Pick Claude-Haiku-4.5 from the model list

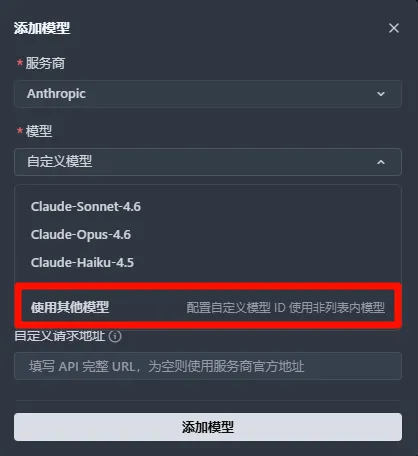click(82, 263)
